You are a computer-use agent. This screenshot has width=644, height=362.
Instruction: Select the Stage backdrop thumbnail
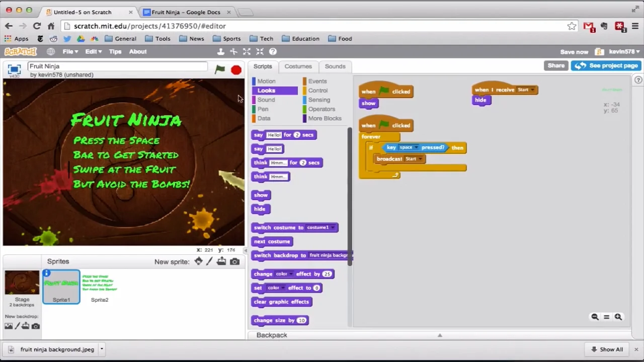(22, 283)
